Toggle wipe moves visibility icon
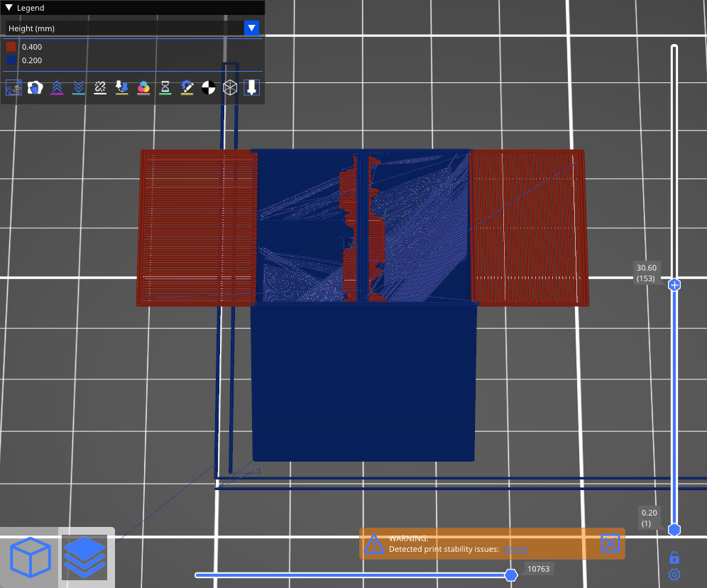 point(35,87)
